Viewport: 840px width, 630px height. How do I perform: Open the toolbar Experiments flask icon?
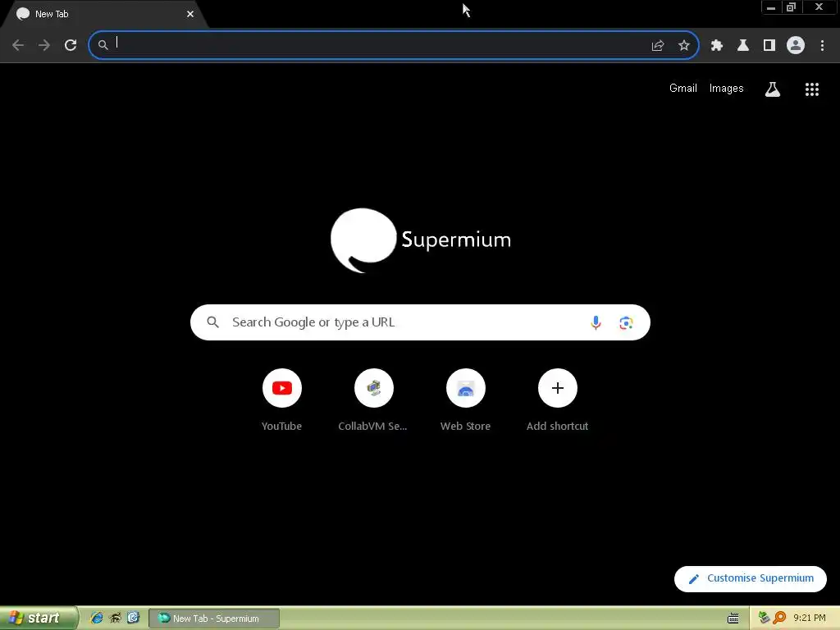click(743, 46)
